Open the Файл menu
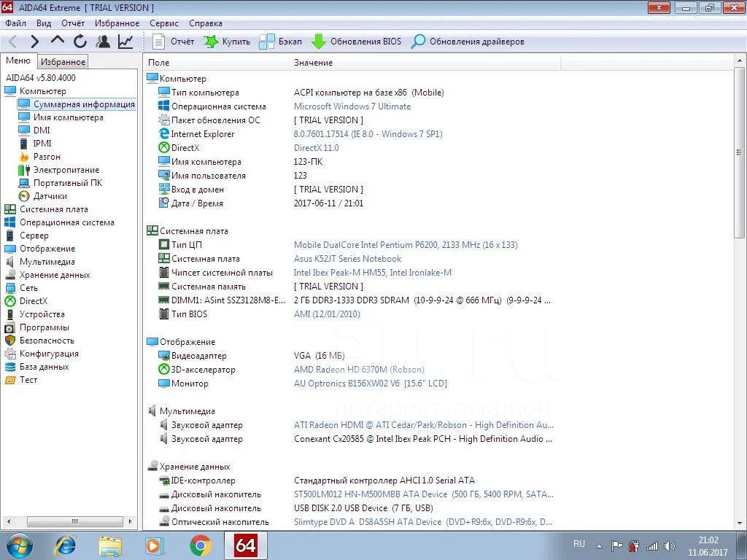747x560 pixels. coord(16,23)
